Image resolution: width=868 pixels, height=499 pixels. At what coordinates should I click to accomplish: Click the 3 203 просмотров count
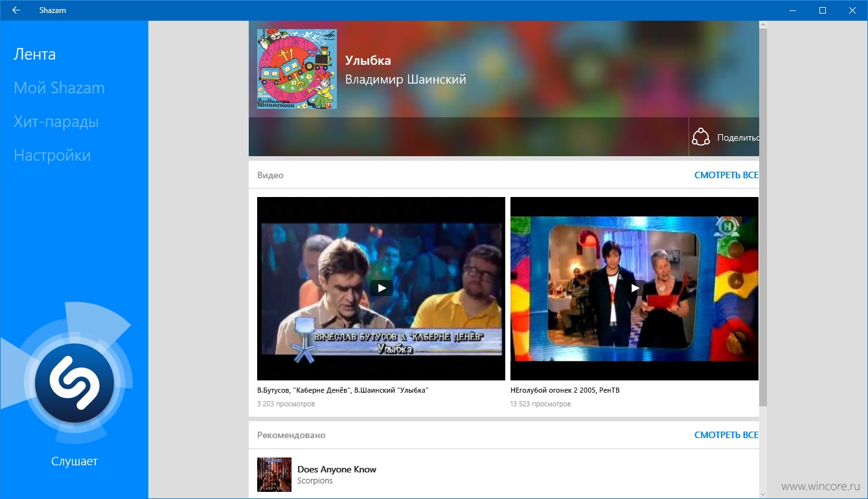click(286, 404)
